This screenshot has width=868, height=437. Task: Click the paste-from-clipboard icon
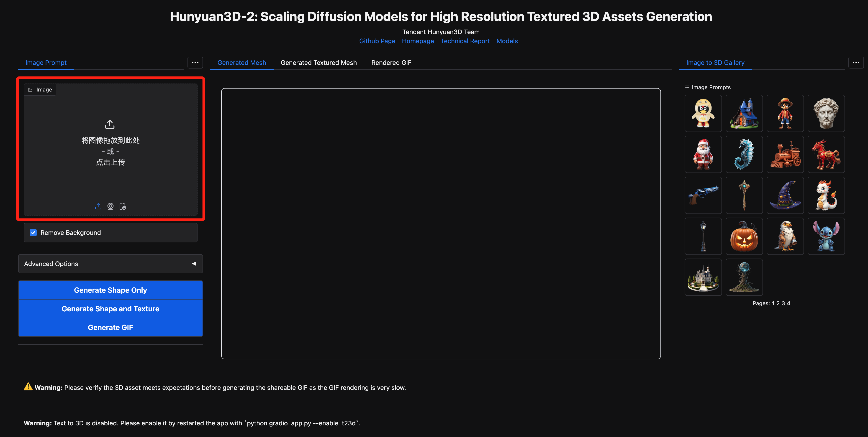coord(123,206)
